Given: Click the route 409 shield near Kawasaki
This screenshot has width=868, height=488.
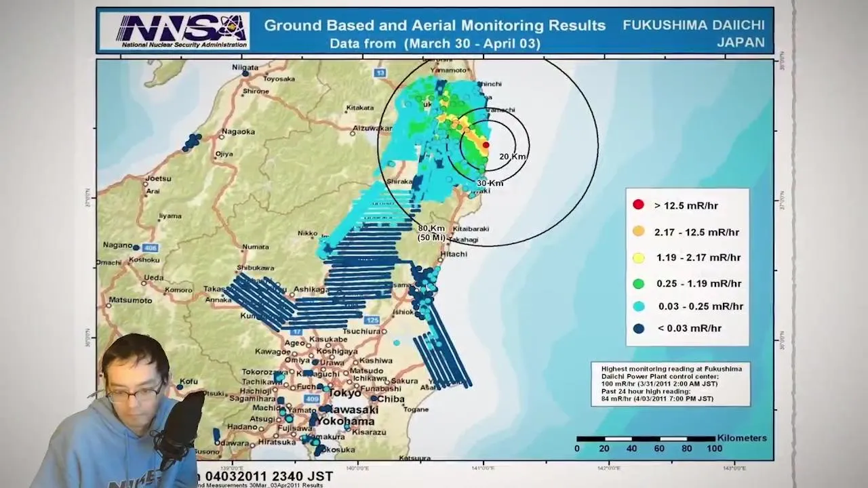Looking at the screenshot, I should click(311, 399).
